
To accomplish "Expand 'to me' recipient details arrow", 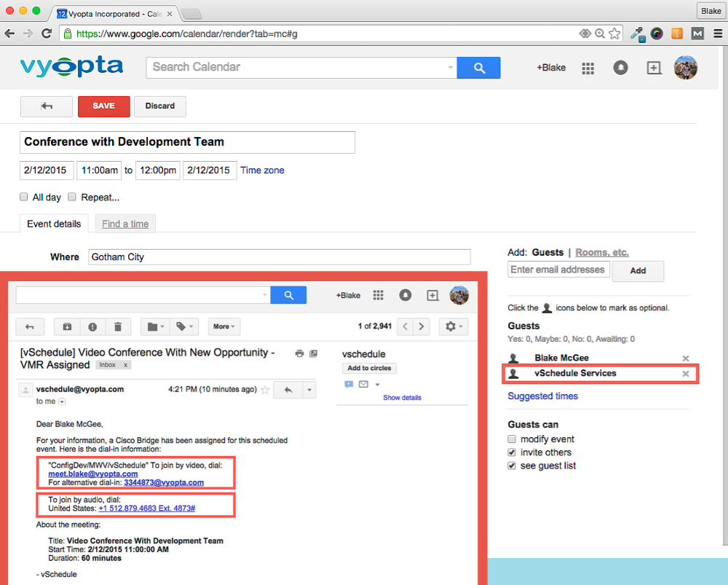I will (62, 401).
